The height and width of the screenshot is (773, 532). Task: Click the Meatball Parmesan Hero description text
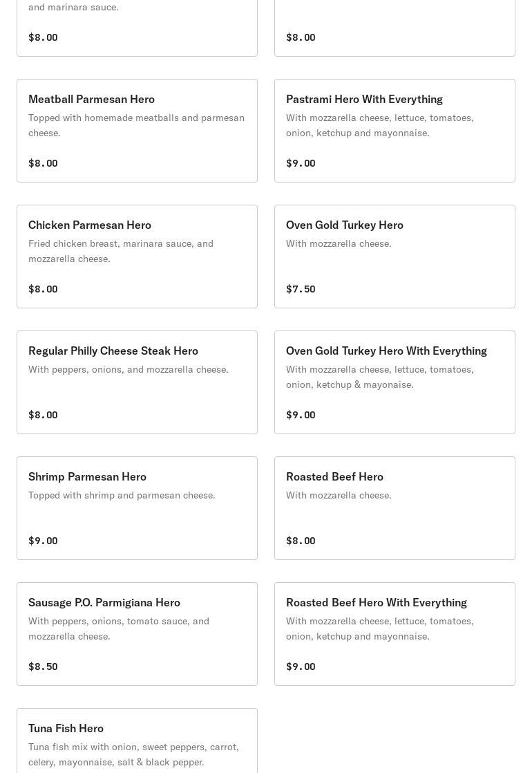[136, 125]
